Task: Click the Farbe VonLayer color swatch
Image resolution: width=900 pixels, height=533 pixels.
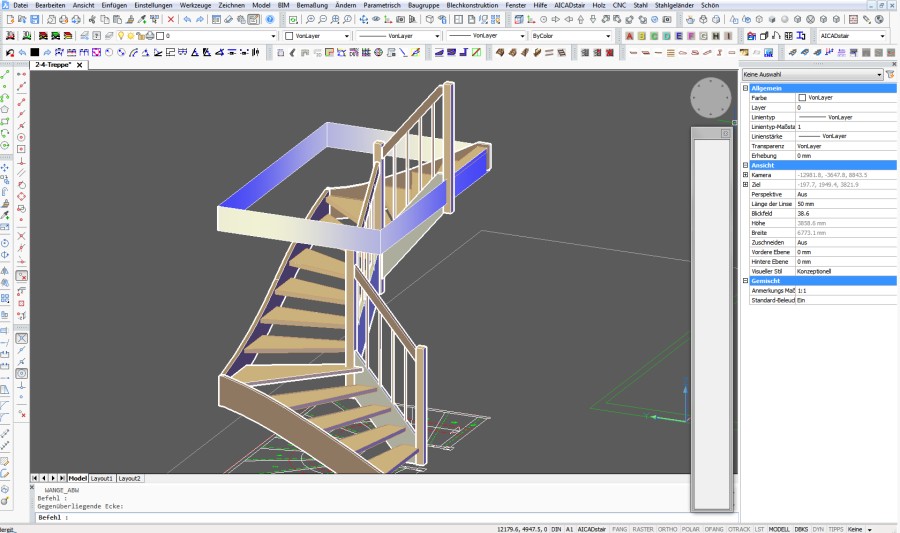Action: [x=802, y=98]
